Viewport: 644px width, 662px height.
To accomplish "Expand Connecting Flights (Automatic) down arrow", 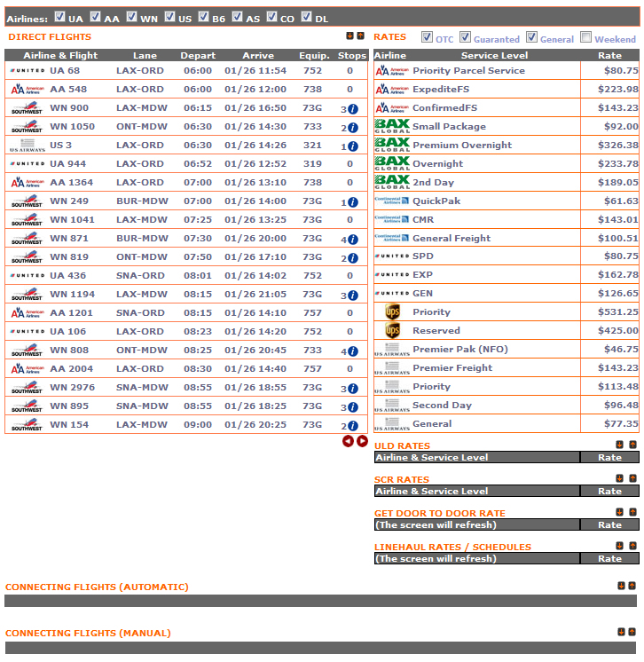I will (x=619, y=586).
